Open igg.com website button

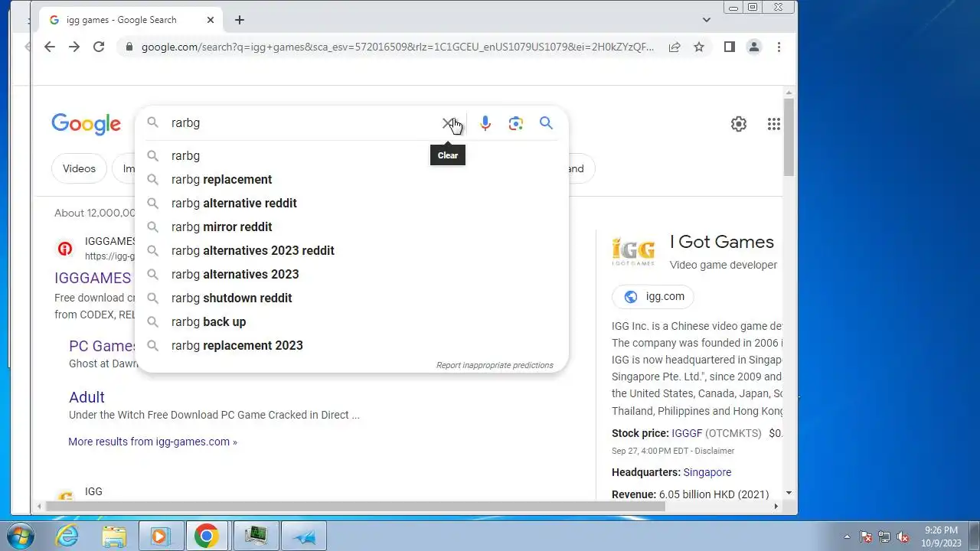click(x=653, y=296)
